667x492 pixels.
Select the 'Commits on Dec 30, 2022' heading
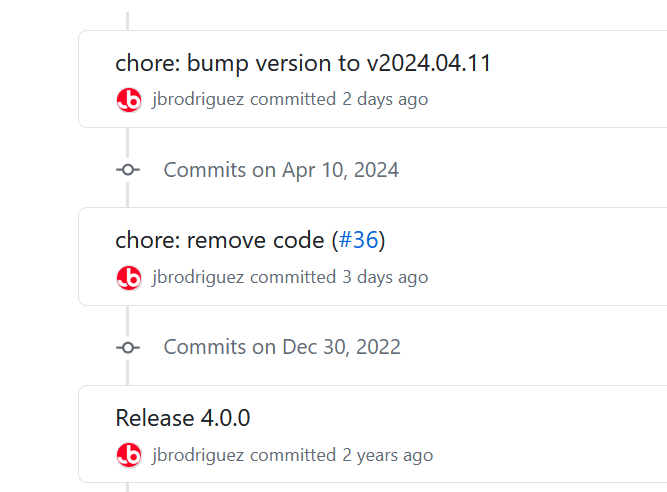(x=282, y=347)
